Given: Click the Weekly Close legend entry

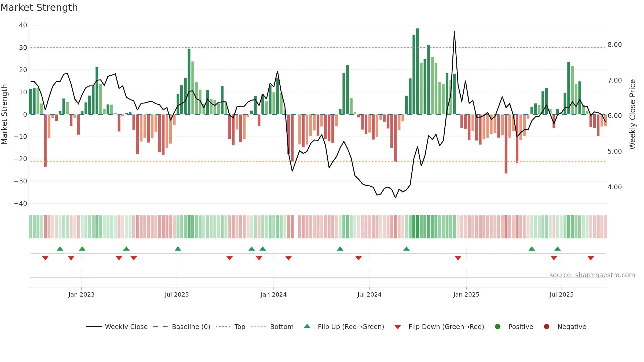Looking at the screenshot, I should pos(117,327).
